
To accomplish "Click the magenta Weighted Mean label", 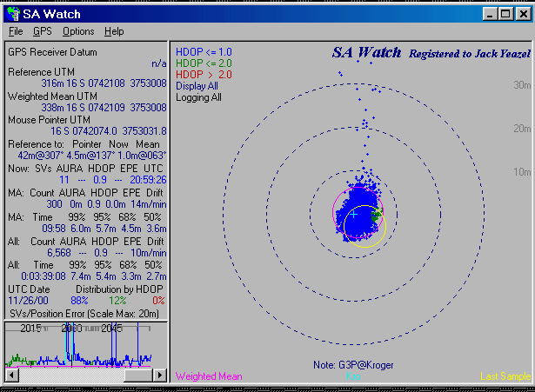I will pyautogui.click(x=209, y=376).
